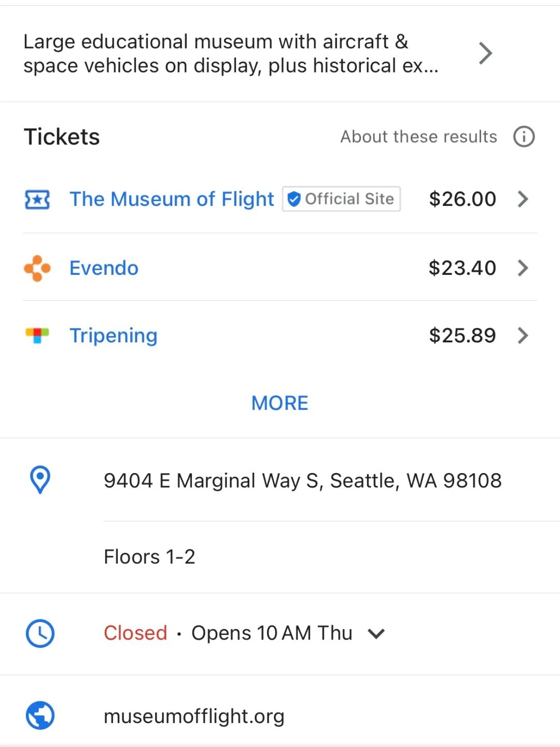This screenshot has width=560, height=747.
Task: Open the Tripening ticket link
Action: click(x=113, y=336)
